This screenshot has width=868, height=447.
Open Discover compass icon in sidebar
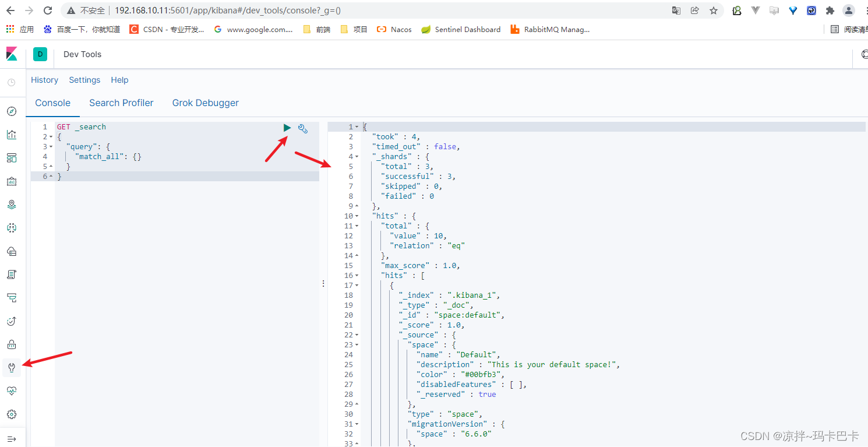pos(12,111)
